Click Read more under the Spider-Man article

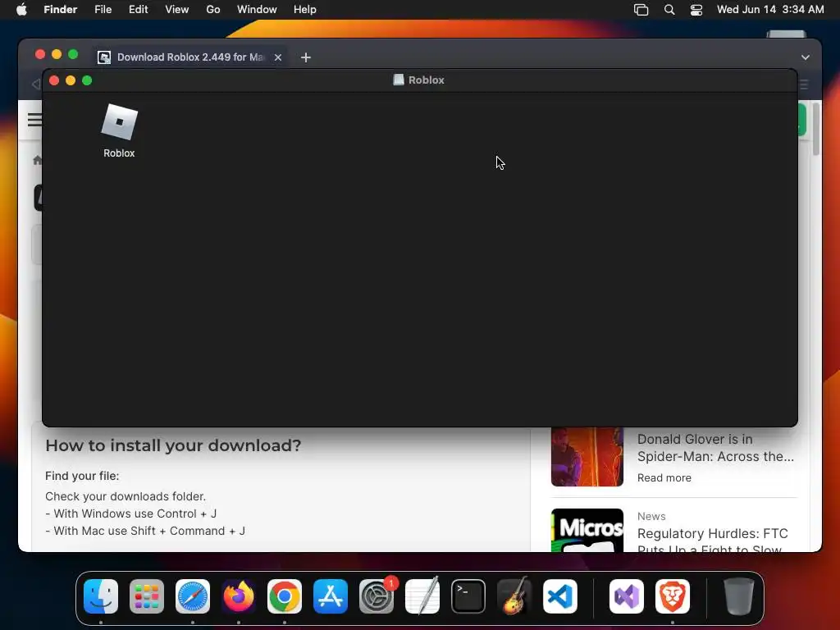point(664,478)
